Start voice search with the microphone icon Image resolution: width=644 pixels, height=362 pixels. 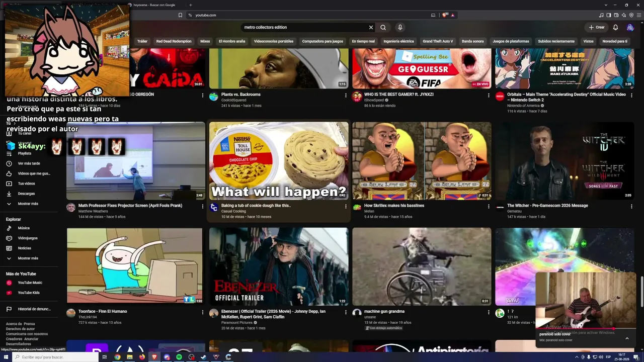coord(400,27)
